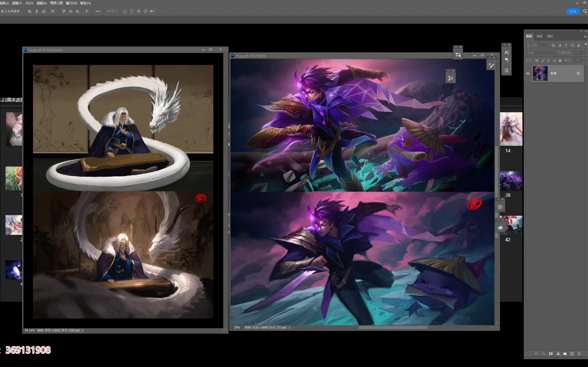Click the align right edges icon
The image size is (588, 367).
pyautogui.click(x=44, y=11)
